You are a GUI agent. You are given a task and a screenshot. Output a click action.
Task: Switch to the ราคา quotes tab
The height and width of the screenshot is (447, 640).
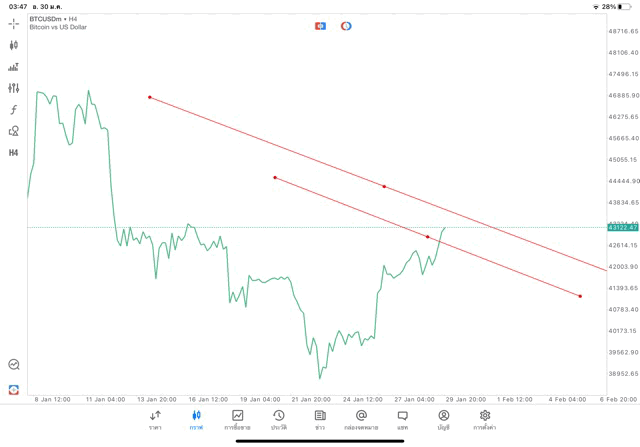point(155,419)
